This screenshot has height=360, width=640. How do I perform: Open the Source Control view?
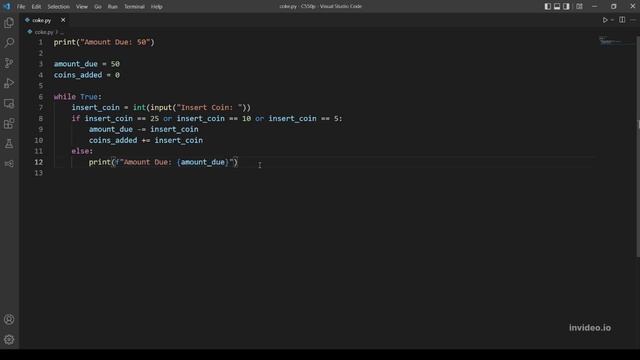[9, 63]
